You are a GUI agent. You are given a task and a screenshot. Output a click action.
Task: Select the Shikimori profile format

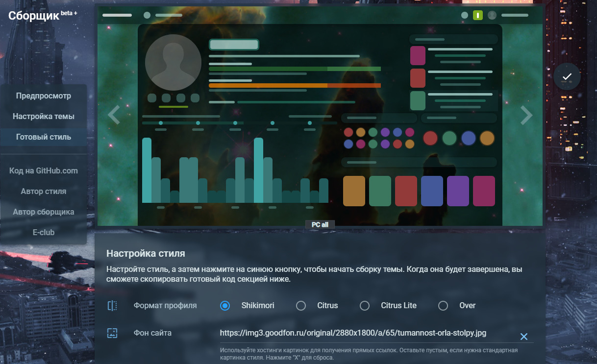(225, 306)
